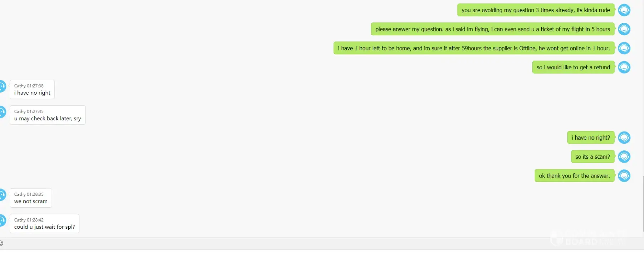Click the avatar beside 'you are avoiding my question' message

624,10
